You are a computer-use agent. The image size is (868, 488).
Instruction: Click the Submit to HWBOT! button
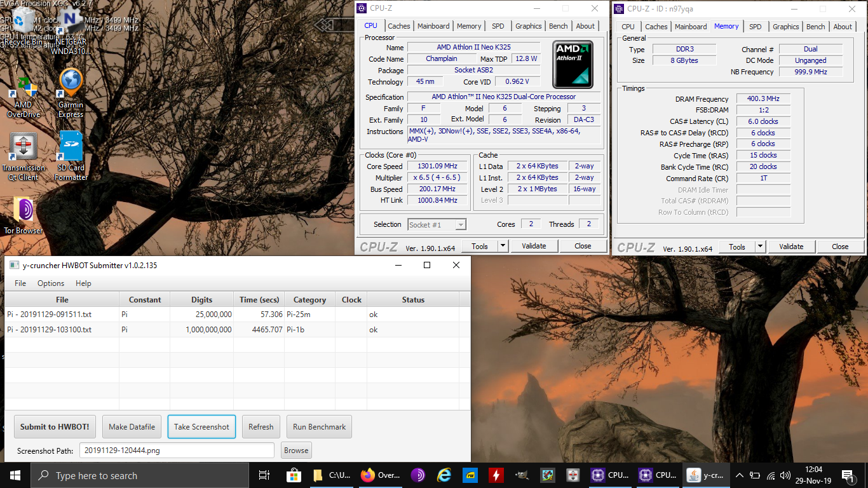(x=55, y=427)
